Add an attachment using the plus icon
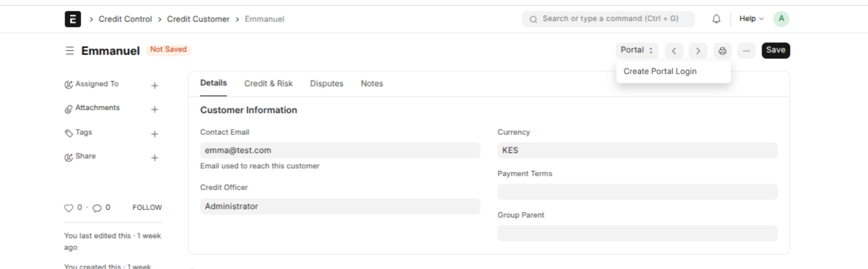Image resolution: width=868 pixels, height=269 pixels. pyautogui.click(x=154, y=109)
